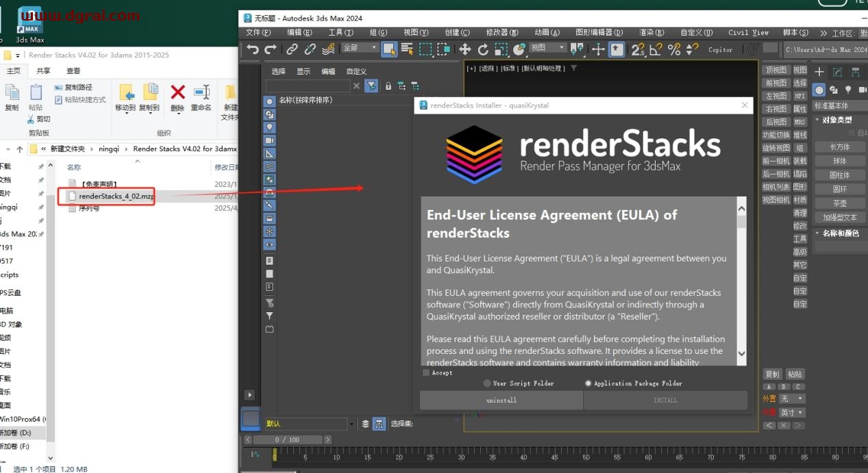The image size is (868, 473).
Task: Click the layers stack icon beside 默认 field
Action: click(365, 424)
